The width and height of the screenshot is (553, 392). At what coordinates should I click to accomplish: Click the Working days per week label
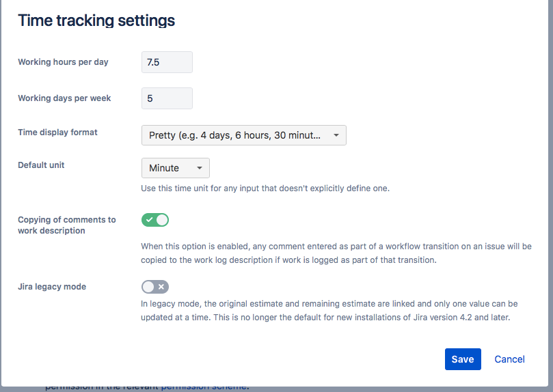(x=64, y=98)
